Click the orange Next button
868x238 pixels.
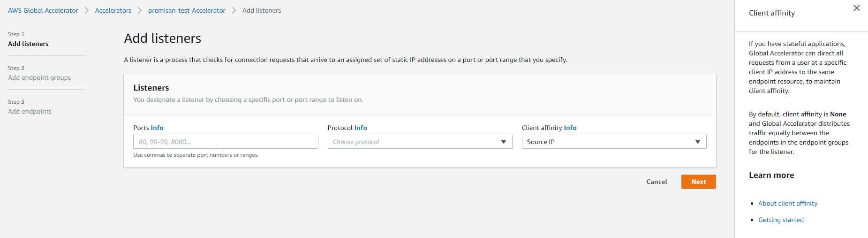(698, 182)
